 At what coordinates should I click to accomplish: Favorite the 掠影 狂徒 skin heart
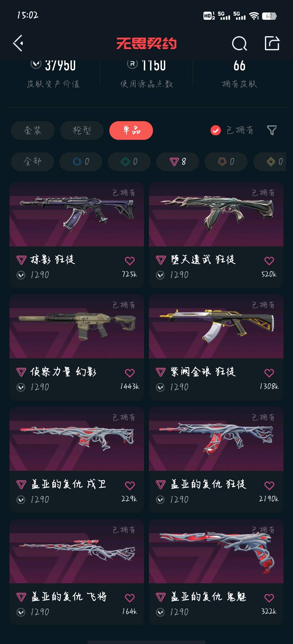[130, 261]
